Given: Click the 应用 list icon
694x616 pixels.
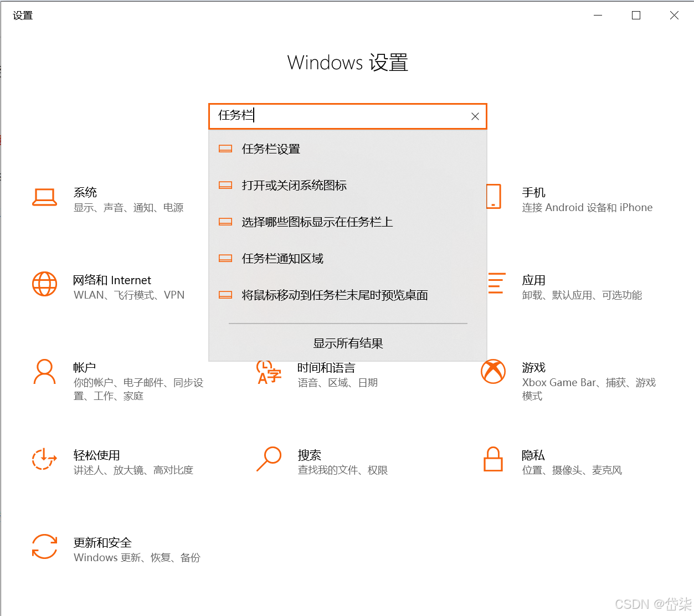Looking at the screenshot, I should (496, 283).
